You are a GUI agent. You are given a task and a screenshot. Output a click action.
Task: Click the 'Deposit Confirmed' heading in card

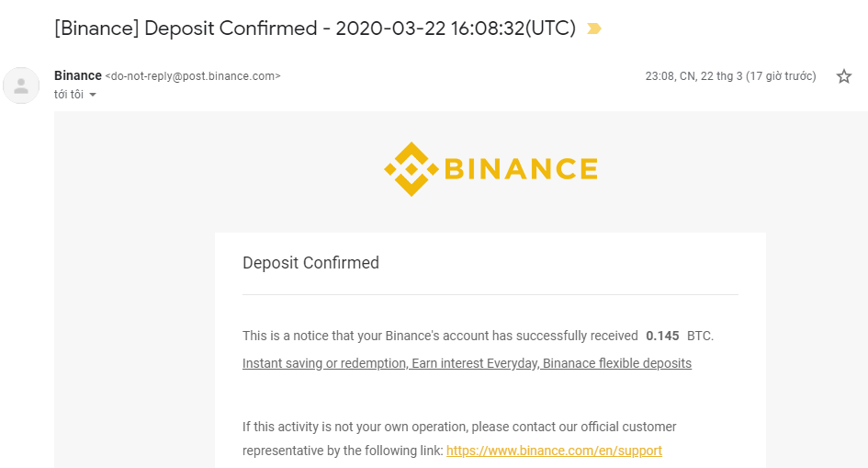point(310,263)
